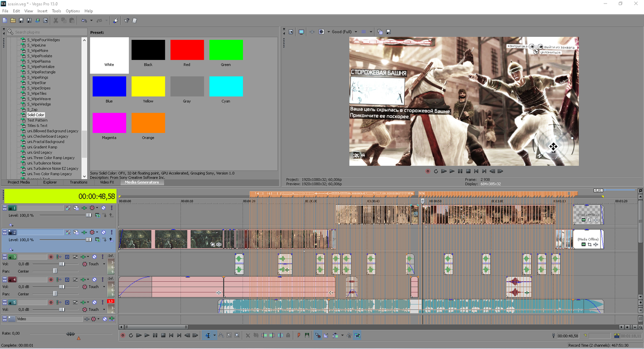
Task: Click the preview on external monitor icon
Action: (301, 32)
